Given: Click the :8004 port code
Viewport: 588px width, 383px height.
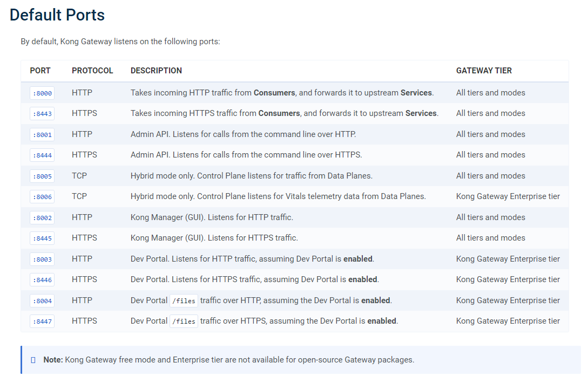Looking at the screenshot, I should click(42, 301).
